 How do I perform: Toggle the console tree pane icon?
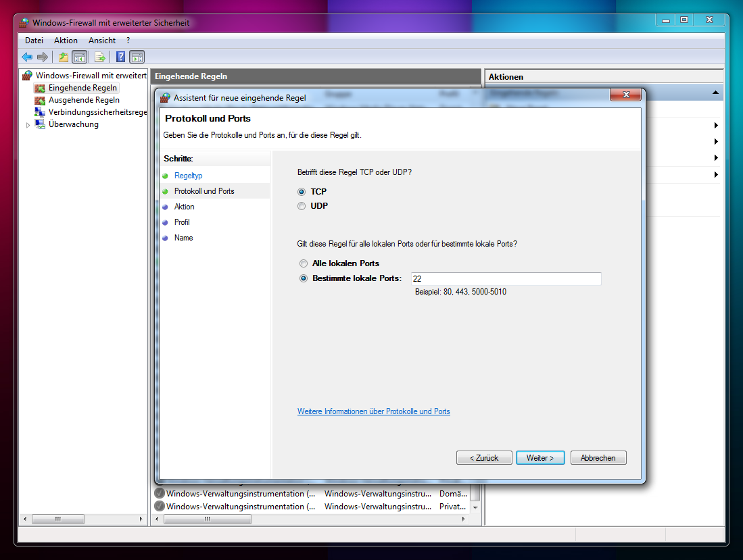tap(79, 57)
